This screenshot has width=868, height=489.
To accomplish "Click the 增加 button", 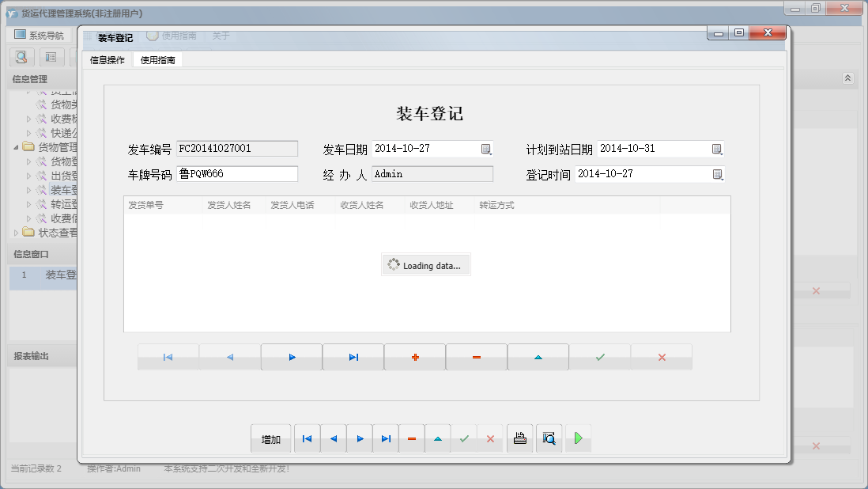I will (271, 439).
